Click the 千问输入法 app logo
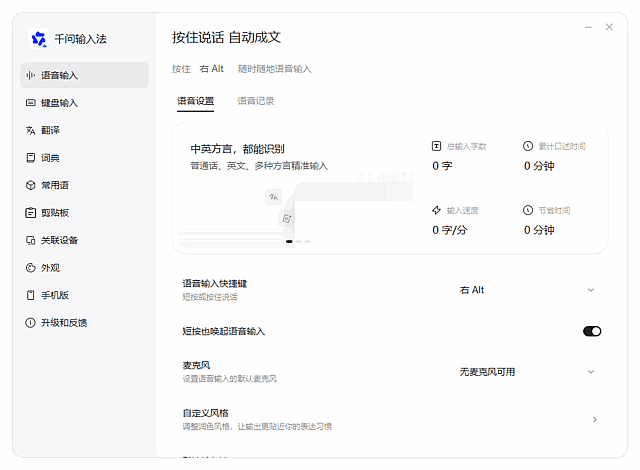 (39, 39)
